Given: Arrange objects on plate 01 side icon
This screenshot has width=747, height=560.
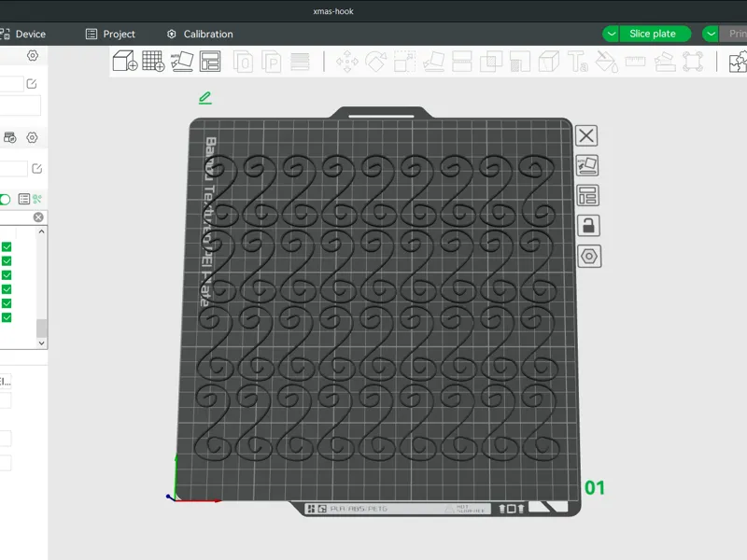Looking at the screenshot, I should click(x=587, y=196).
